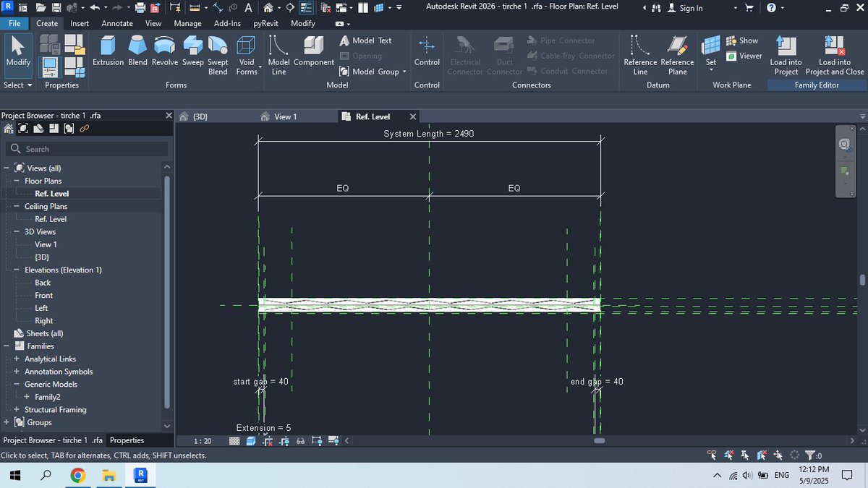Open the Text tool in Quick Access
Screen dimensions: 868x488
[x=248, y=8]
